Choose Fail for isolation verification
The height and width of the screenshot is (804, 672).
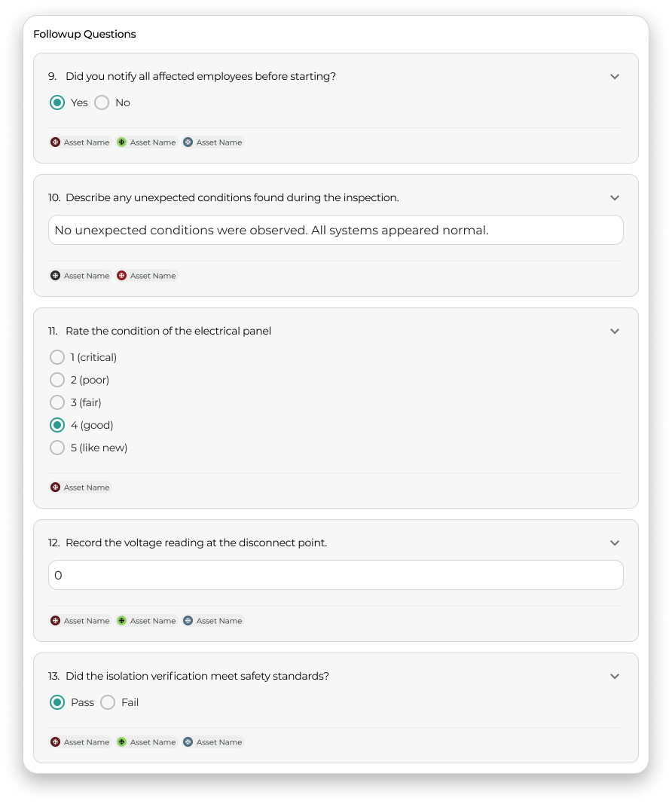click(108, 702)
